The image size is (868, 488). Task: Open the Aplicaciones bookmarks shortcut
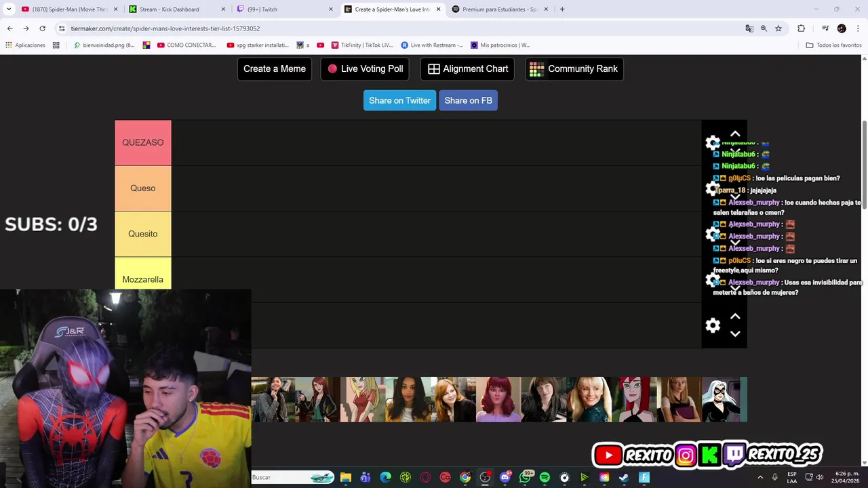pyautogui.click(x=25, y=45)
